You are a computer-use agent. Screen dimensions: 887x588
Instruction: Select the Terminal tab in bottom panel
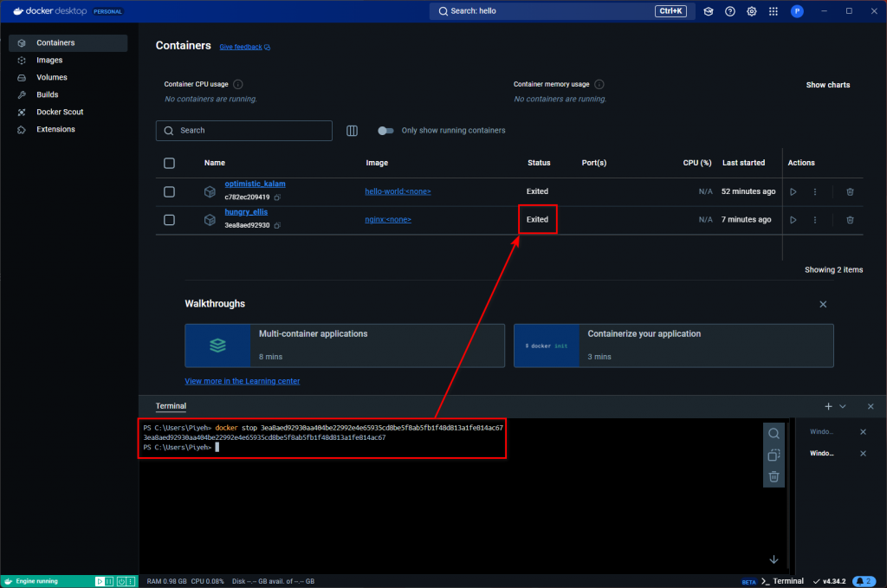point(171,406)
